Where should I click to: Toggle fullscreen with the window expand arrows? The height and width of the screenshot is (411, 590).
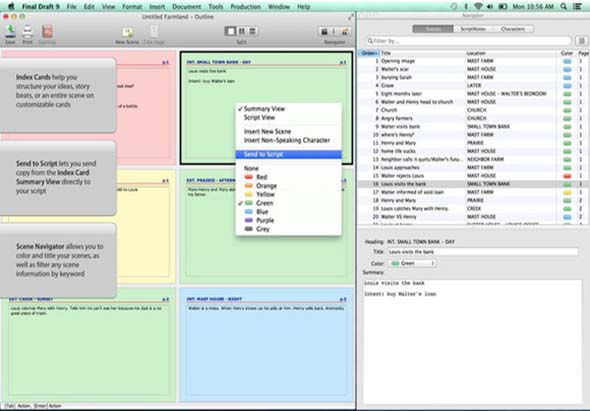(x=351, y=17)
